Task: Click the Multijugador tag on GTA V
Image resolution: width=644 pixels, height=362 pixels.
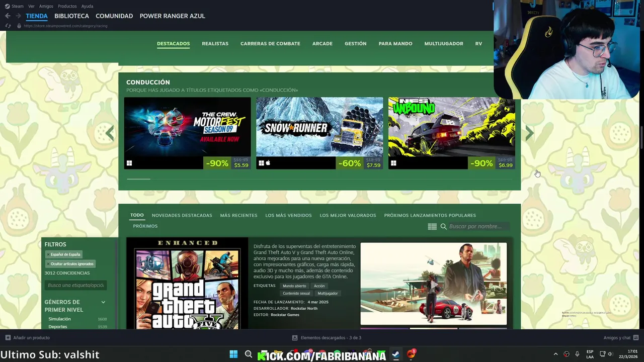Action: 328,294
